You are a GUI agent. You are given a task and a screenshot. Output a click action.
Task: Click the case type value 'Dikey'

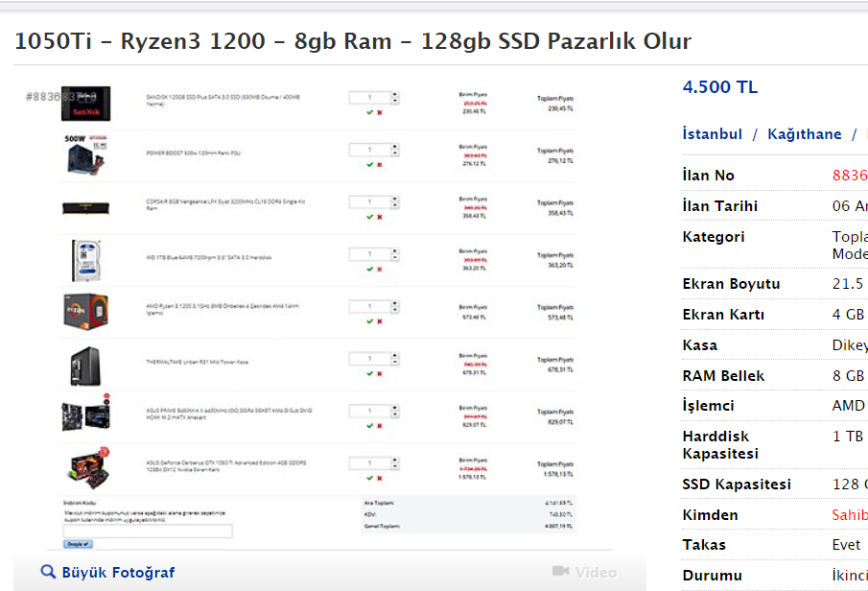(850, 345)
